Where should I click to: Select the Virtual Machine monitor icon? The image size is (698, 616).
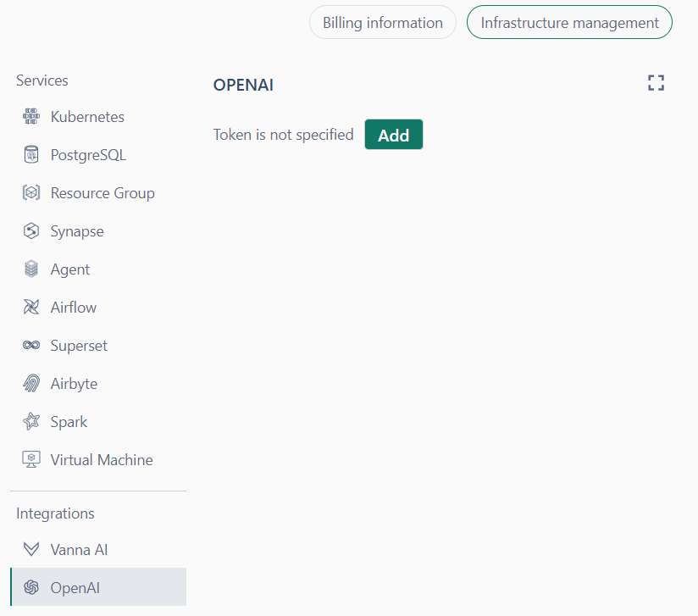point(31,459)
